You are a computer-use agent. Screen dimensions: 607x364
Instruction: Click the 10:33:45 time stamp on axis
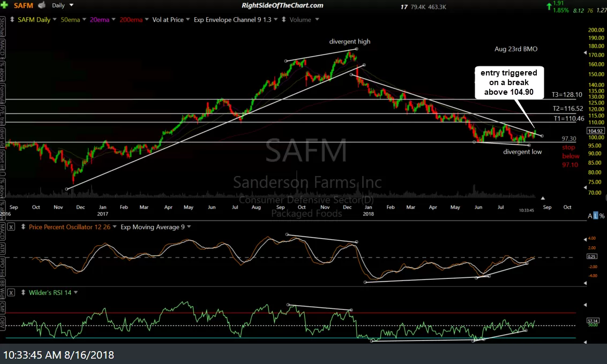[527, 210]
